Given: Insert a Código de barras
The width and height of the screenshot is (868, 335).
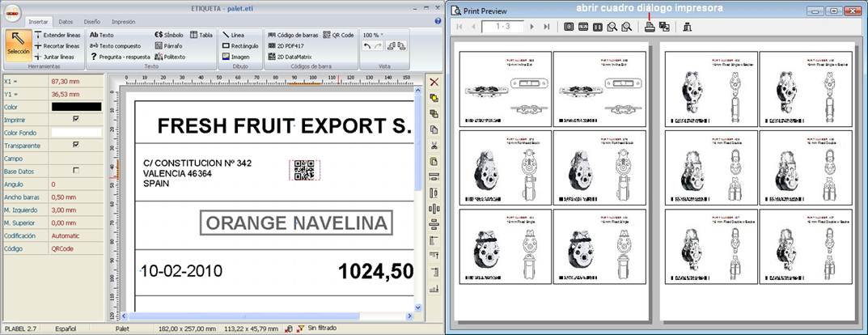Looking at the screenshot, I should [293, 35].
